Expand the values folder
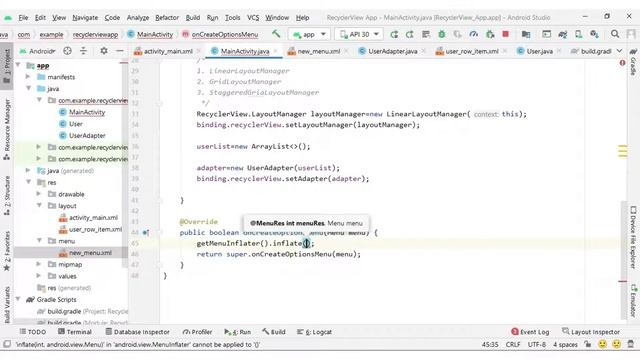Screen dimensions: 640x360 tap(39, 276)
